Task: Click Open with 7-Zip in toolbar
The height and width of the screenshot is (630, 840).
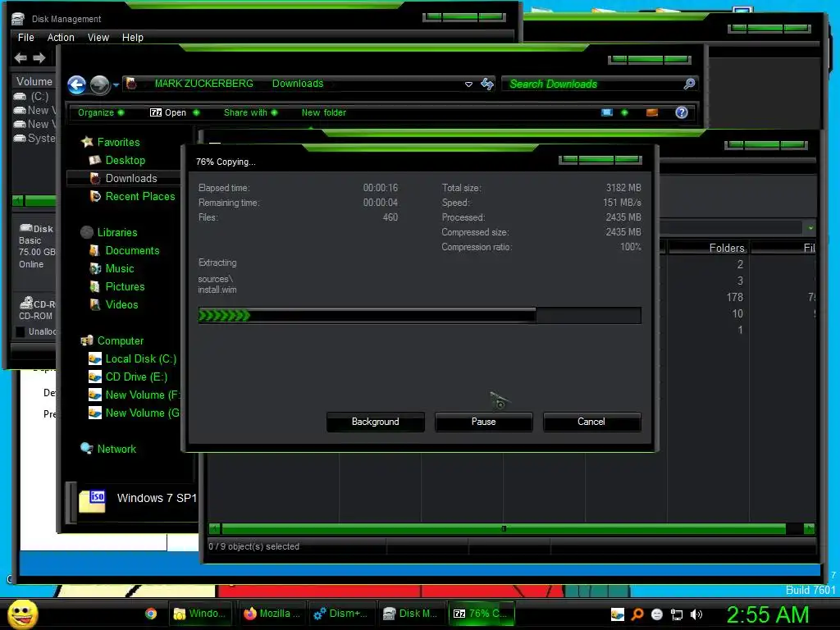Action: pyautogui.click(x=168, y=112)
